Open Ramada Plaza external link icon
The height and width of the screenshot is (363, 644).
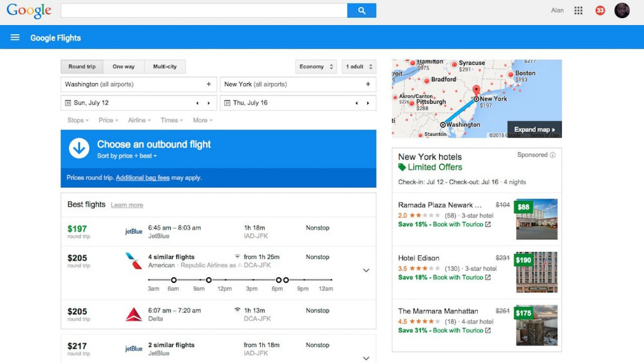pos(488,224)
